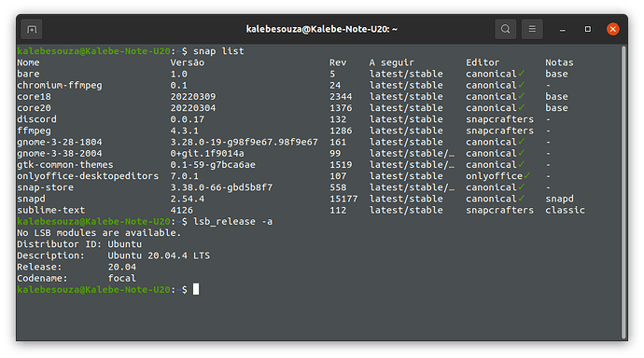Click the 'A seguir' column header

391,62
